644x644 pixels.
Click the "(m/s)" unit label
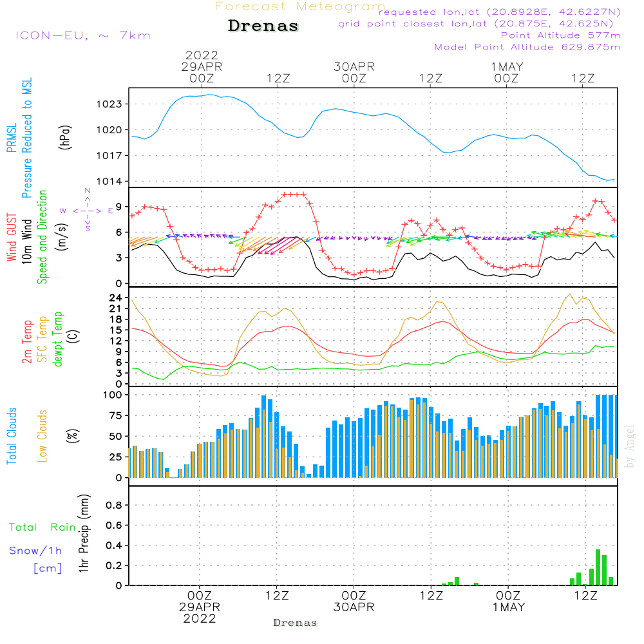point(61,237)
